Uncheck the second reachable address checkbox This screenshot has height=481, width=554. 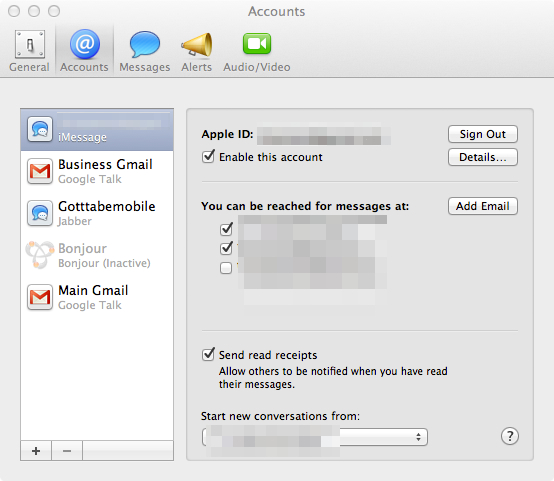[226, 248]
